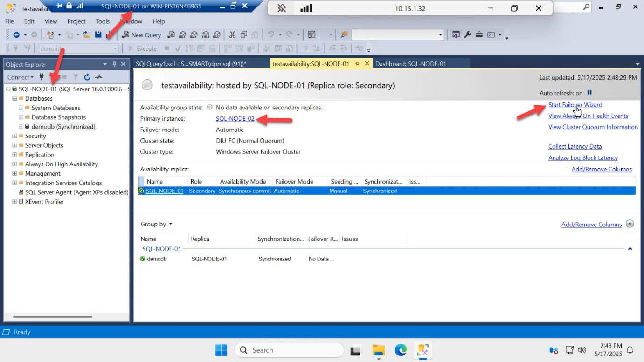Open the demodb database selector dropdown
This screenshot has width=644, height=362.
click(x=115, y=48)
